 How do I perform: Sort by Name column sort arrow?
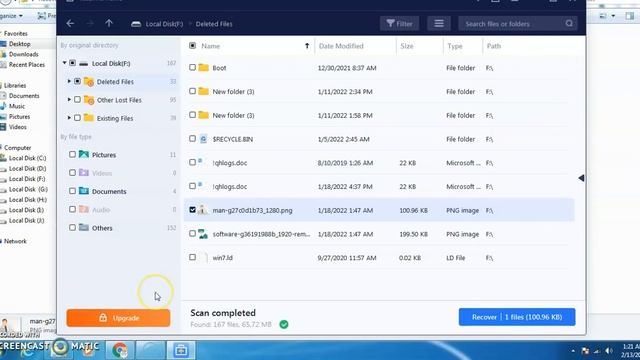point(307,46)
